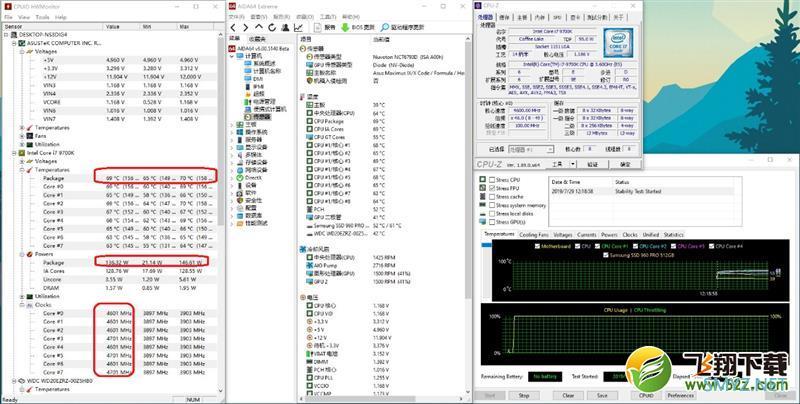Open the Tools menu in HWMonitor
Image resolution: width=800 pixels, height=404 pixels.
point(42,17)
